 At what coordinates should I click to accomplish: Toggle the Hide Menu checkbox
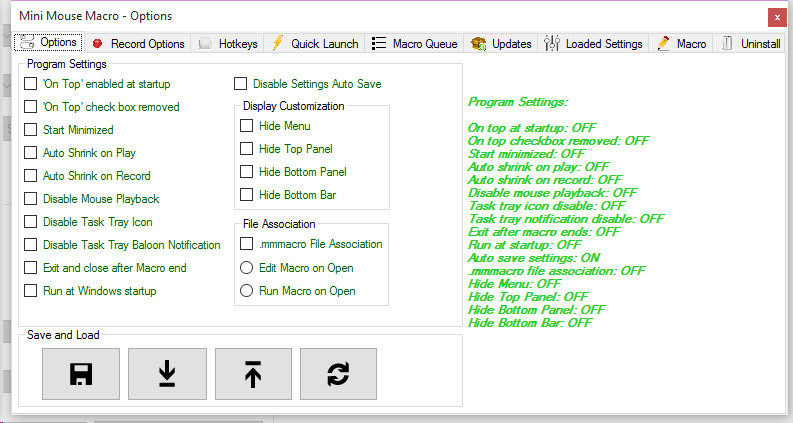coord(247,125)
